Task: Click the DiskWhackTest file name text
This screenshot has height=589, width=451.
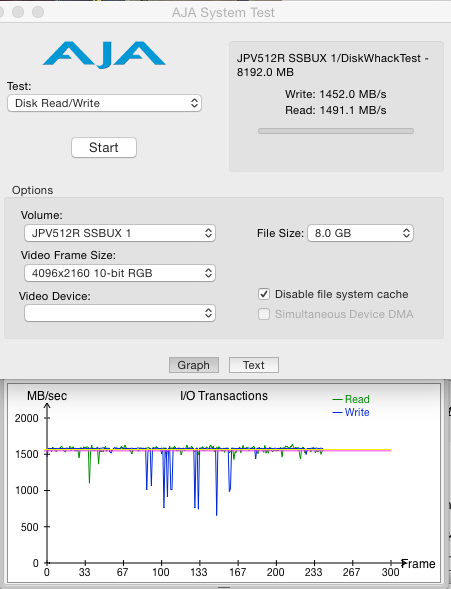Action: (332, 65)
